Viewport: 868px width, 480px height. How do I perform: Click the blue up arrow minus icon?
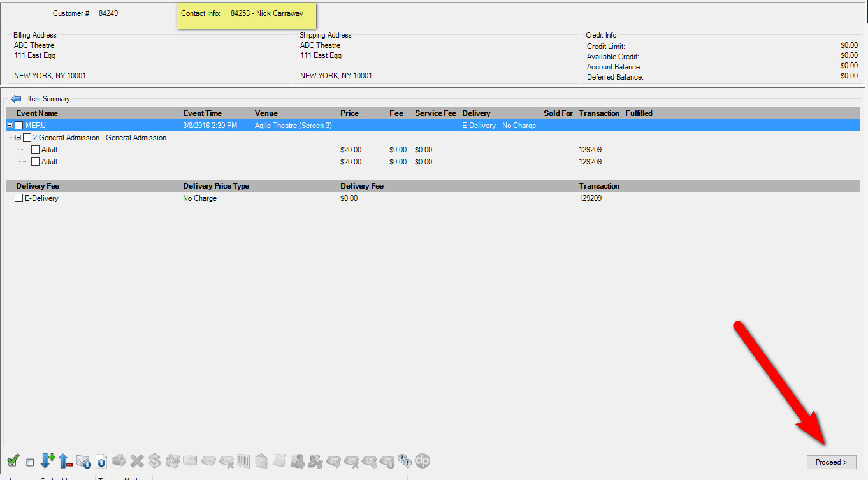point(66,460)
